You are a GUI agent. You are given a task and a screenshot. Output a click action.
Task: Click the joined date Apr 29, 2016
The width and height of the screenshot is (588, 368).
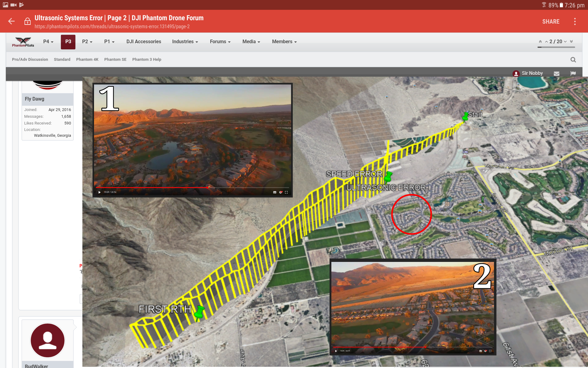click(x=60, y=110)
